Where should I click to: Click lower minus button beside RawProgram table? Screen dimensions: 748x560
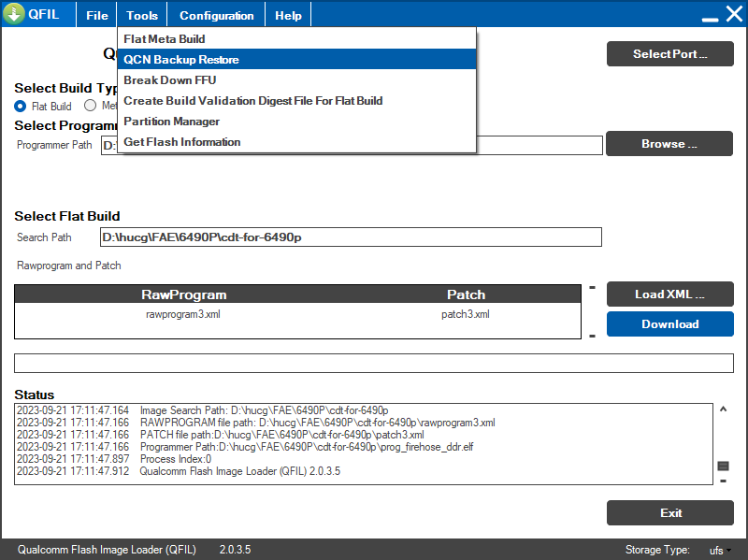click(593, 337)
